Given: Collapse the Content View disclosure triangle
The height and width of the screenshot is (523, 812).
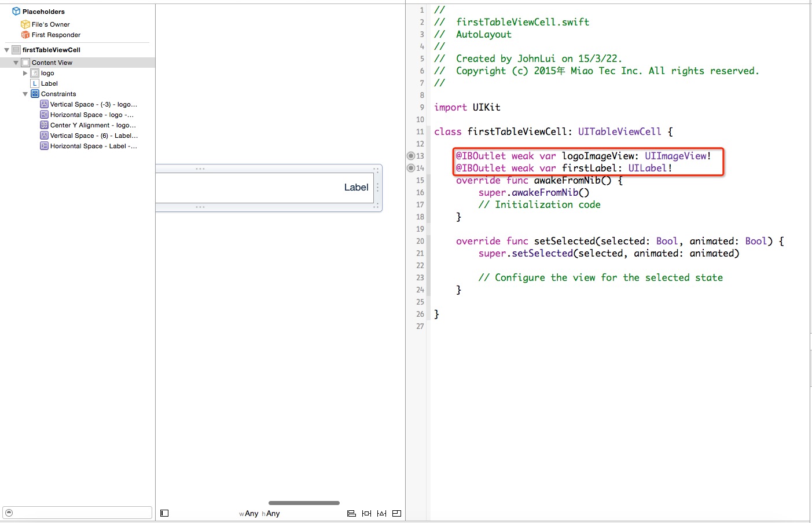Looking at the screenshot, I should click(x=16, y=63).
